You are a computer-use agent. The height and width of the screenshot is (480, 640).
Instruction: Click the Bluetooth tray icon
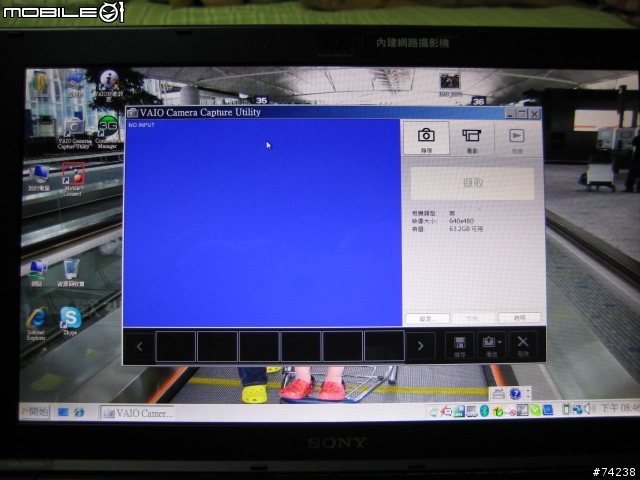coord(484,411)
